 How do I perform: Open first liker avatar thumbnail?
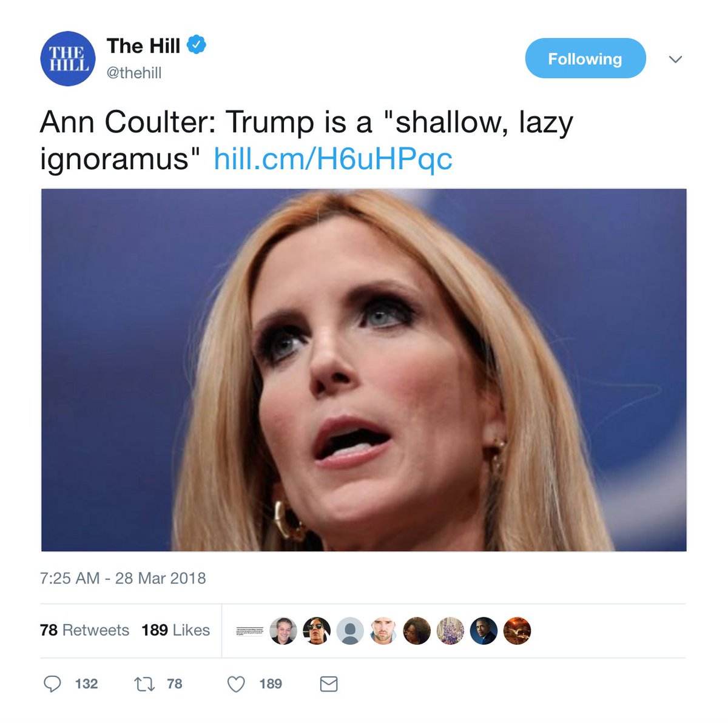[249, 631]
